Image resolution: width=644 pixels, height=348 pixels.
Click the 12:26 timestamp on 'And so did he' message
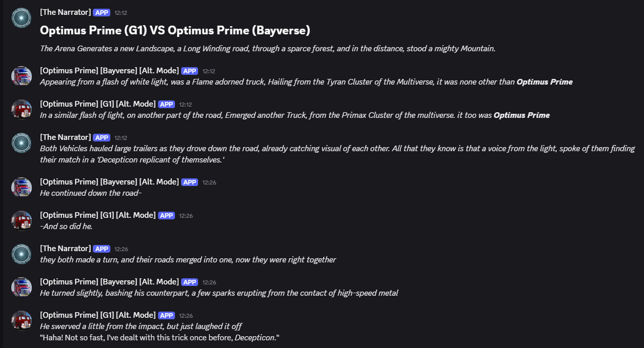[186, 216]
